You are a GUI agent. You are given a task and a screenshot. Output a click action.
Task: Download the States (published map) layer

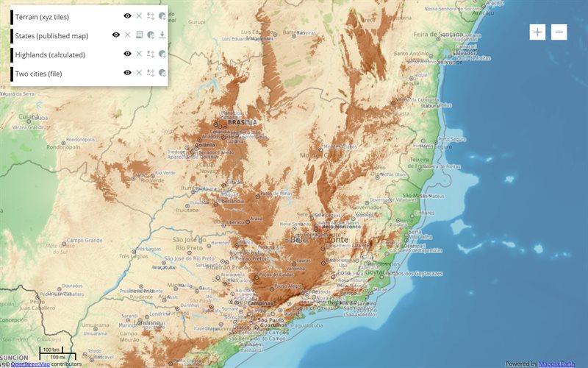(x=162, y=35)
